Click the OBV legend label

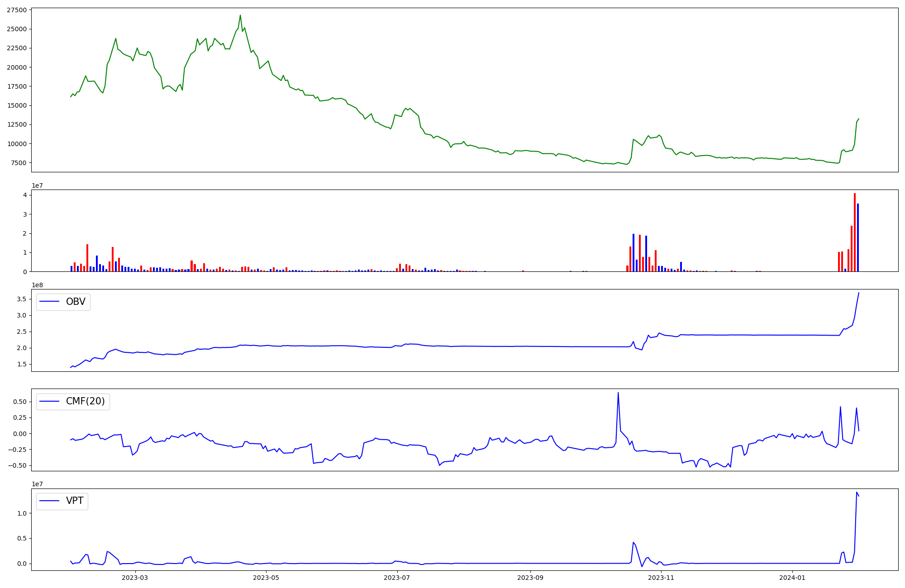pyautogui.click(x=76, y=302)
